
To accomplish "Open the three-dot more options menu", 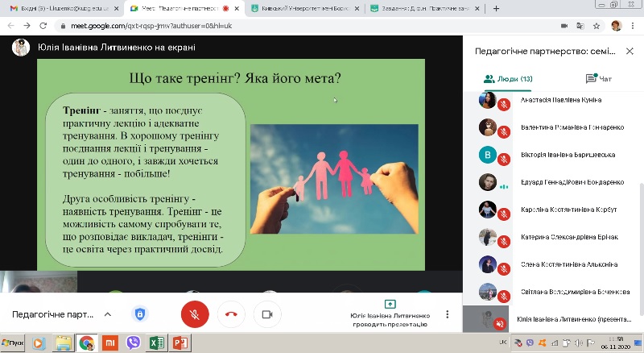I will point(448,314).
